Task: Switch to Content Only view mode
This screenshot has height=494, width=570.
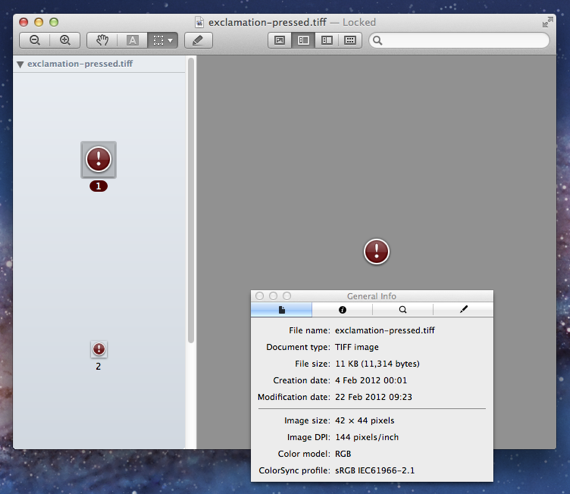Action: click(x=280, y=40)
